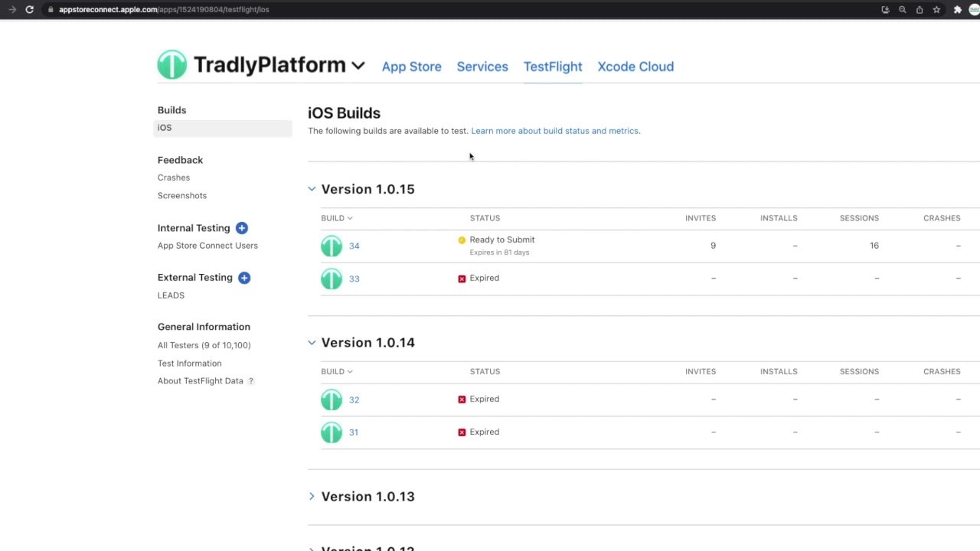Open Crashes feedback in sidebar
Screen dimensions: 980x551
pos(174,178)
